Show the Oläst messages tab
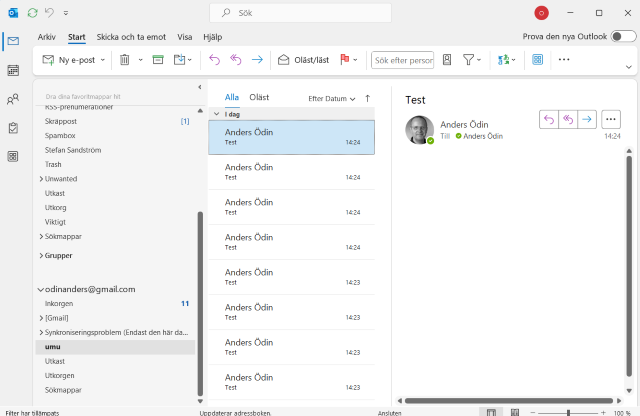This screenshot has width=640, height=416. click(259, 98)
